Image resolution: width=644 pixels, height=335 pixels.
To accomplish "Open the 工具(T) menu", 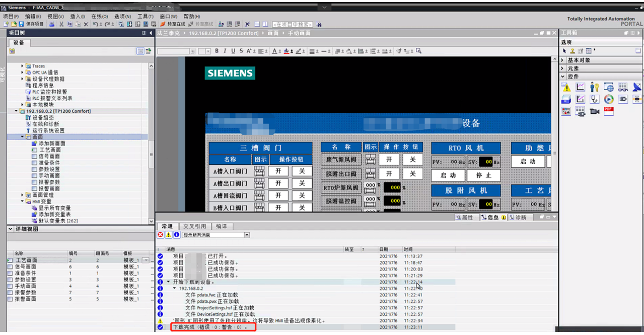I will pyautogui.click(x=145, y=17).
